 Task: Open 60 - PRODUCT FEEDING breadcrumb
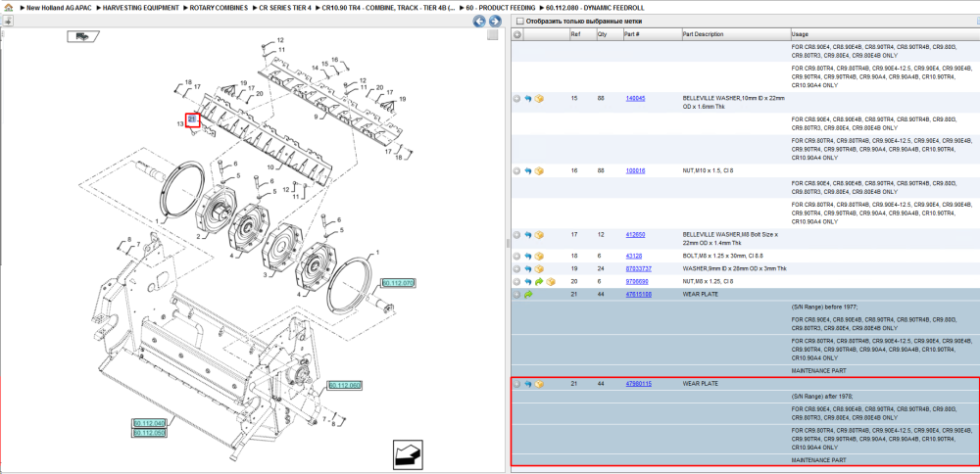(x=501, y=8)
